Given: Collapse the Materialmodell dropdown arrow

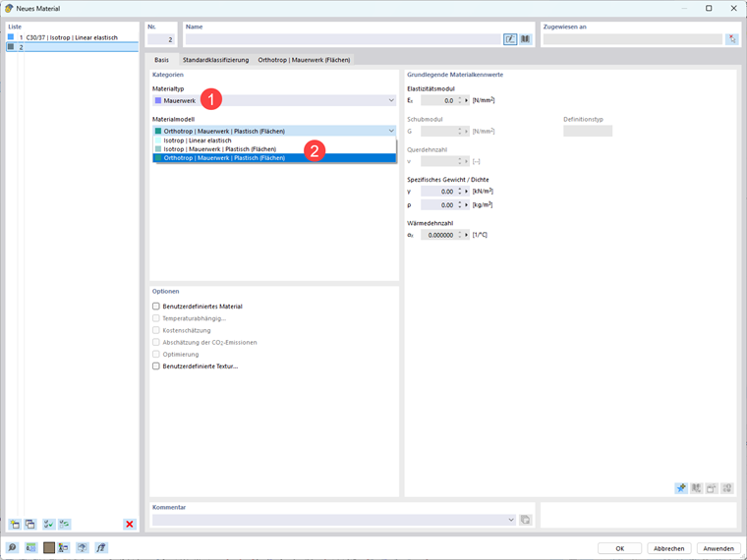Looking at the screenshot, I should [391, 131].
